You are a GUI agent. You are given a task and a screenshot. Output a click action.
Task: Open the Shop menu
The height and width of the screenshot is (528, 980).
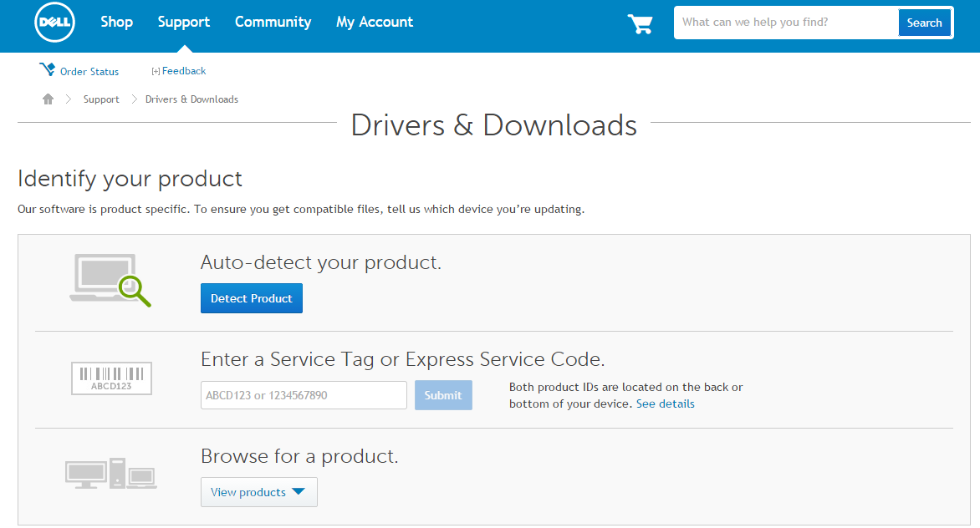(117, 22)
